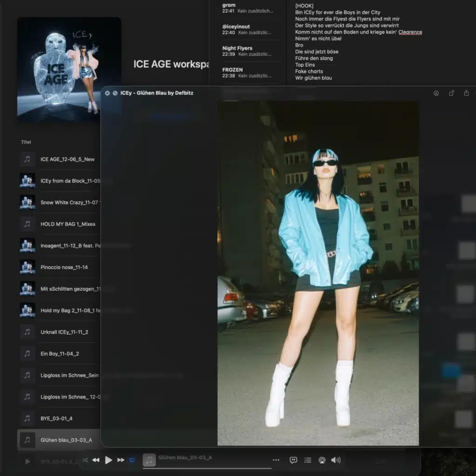Open the three-dots more options menu
The image size is (476, 476).
tap(276, 460)
